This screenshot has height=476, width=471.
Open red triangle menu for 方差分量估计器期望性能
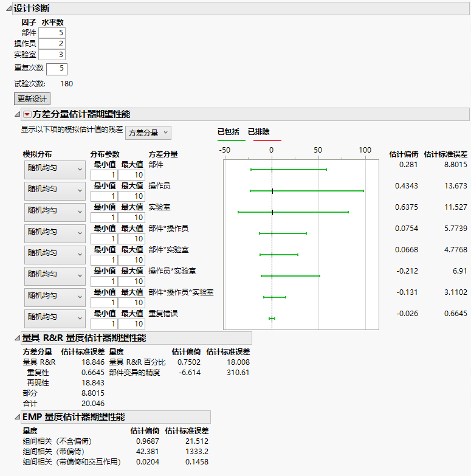point(27,114)
